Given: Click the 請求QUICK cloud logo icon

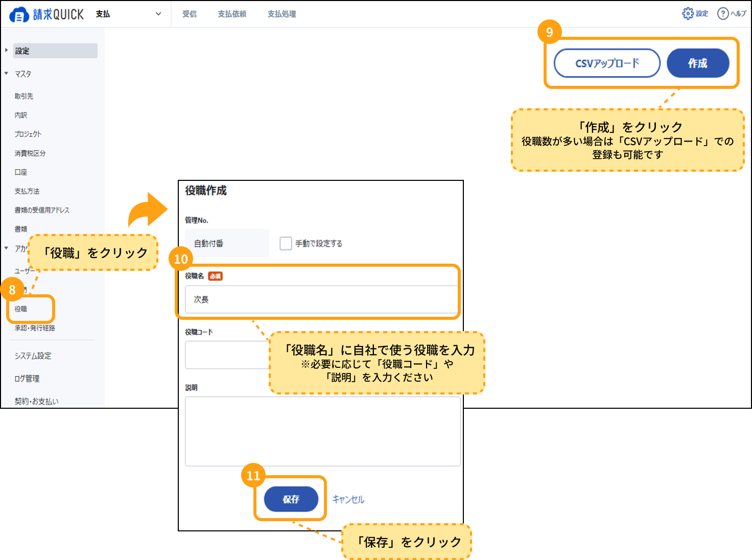Looking at the screenshot, I should [19, 15].
